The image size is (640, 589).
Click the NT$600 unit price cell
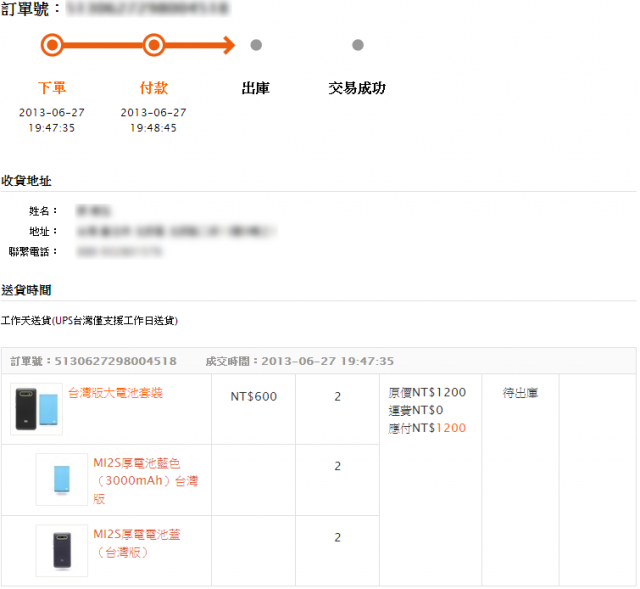[x=253, y=396]
